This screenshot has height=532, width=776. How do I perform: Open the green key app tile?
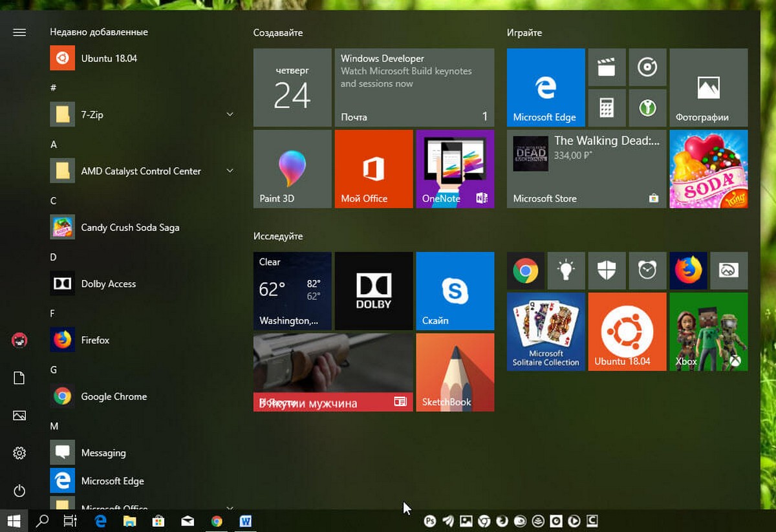[647, 108]
